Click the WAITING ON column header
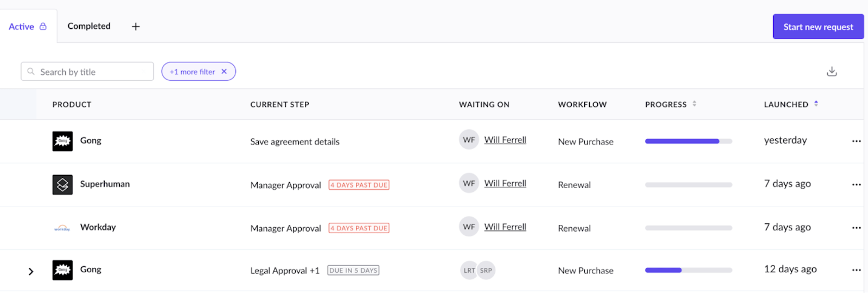The image size is (868, 296). click(x=484, y=105)
